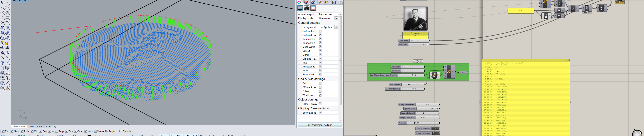The image size is (644, 136).
Task: Open Display mode Wireframe dropdown
Action: pyautogui.click(x=336, y=18)
